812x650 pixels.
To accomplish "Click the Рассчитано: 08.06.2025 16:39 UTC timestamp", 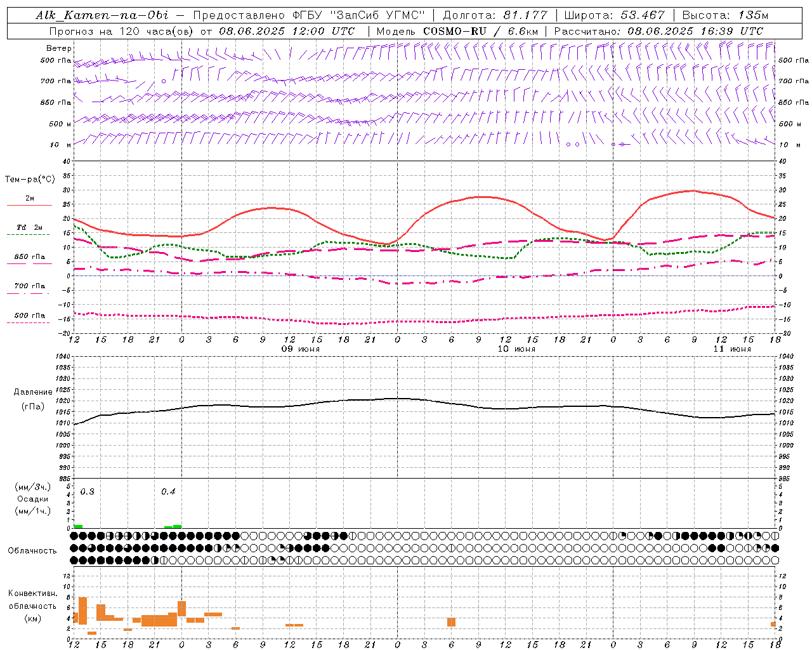I will pos(658,31).
